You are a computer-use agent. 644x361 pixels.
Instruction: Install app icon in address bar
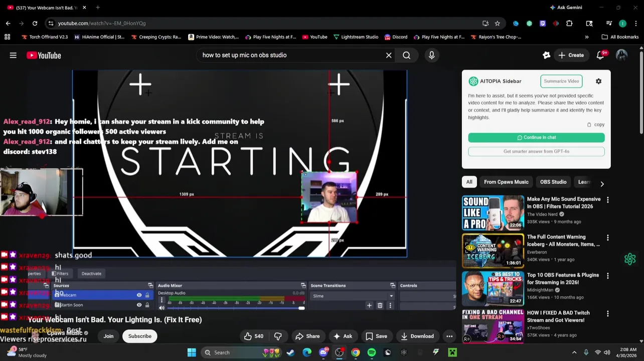pos(485,23)
